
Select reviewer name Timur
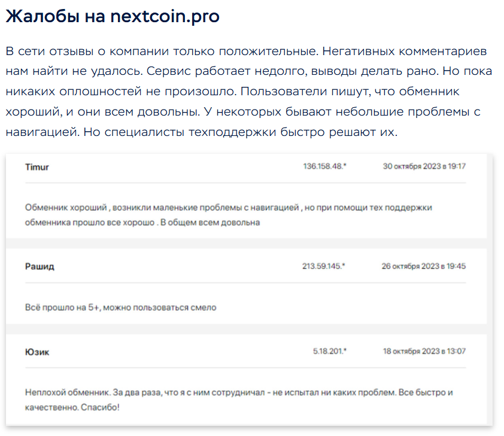tap(37, 167)
